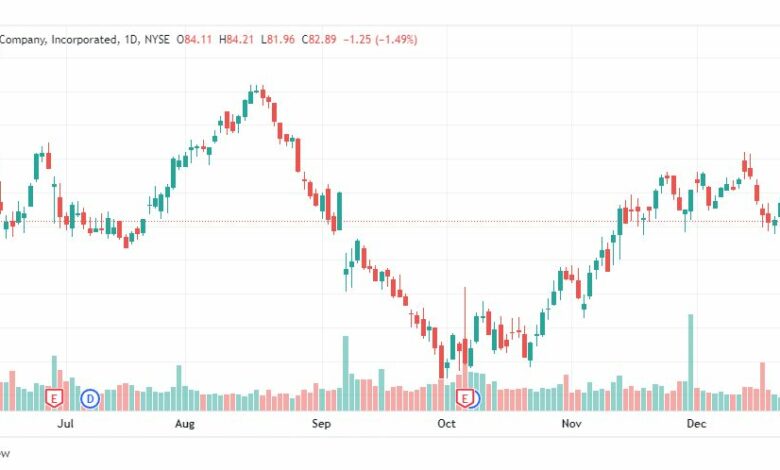Click the Jul label on time axis
The image size is (780, 470).
(x=65, y=424)
